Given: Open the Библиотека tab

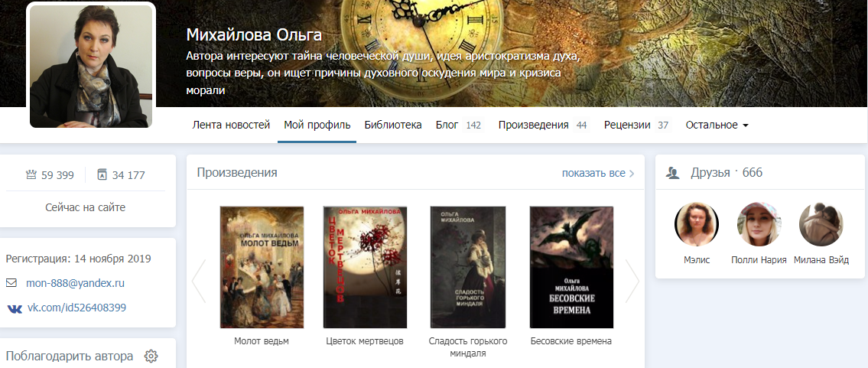Looking at the screenshot, I should coord(393,125).
